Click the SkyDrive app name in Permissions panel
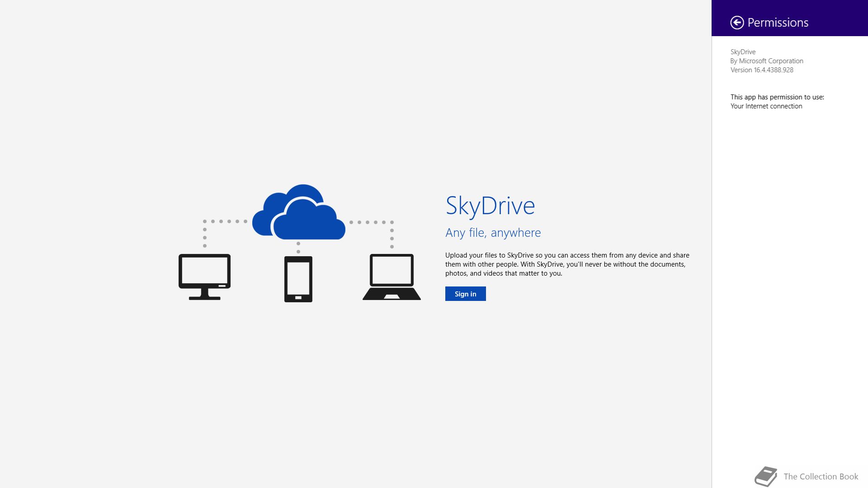Screen dimensions: 868x488 pyautogui.click(x=743, y=52)
